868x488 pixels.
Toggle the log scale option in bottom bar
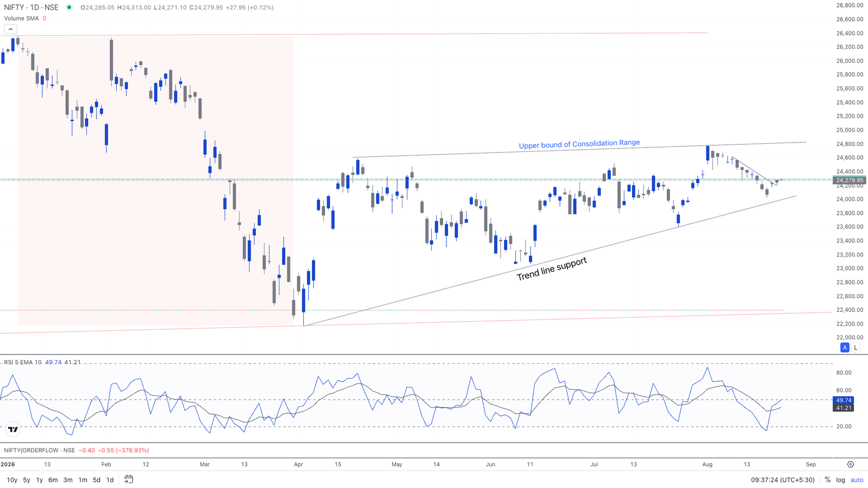tap(840, 480)
